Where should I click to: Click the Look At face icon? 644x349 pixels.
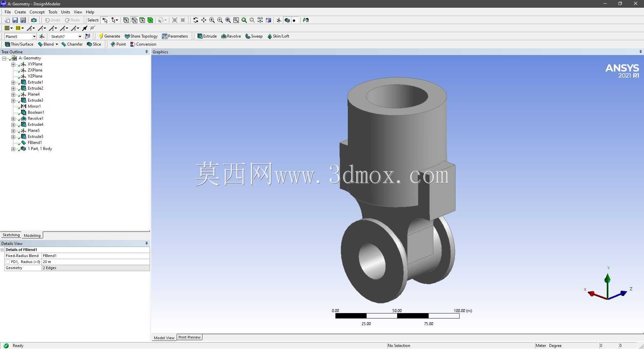click(x=306, y=20)
